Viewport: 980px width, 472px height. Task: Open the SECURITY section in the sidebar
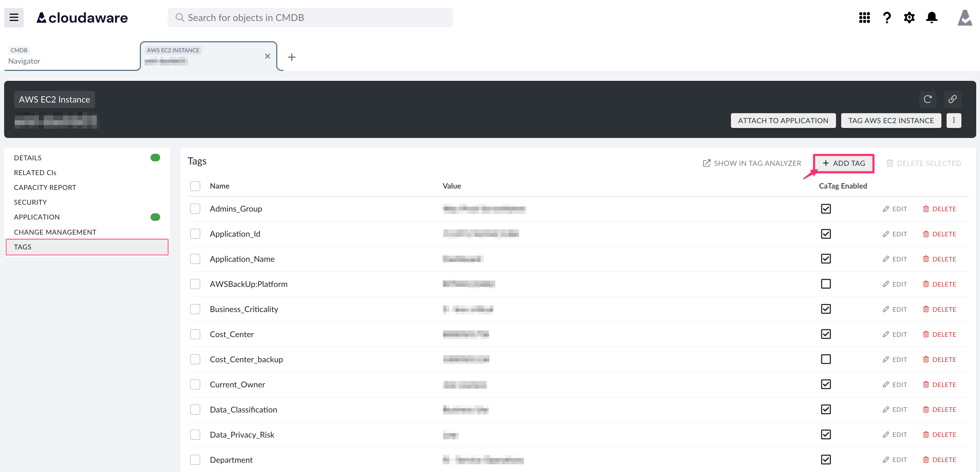[30, 202]
